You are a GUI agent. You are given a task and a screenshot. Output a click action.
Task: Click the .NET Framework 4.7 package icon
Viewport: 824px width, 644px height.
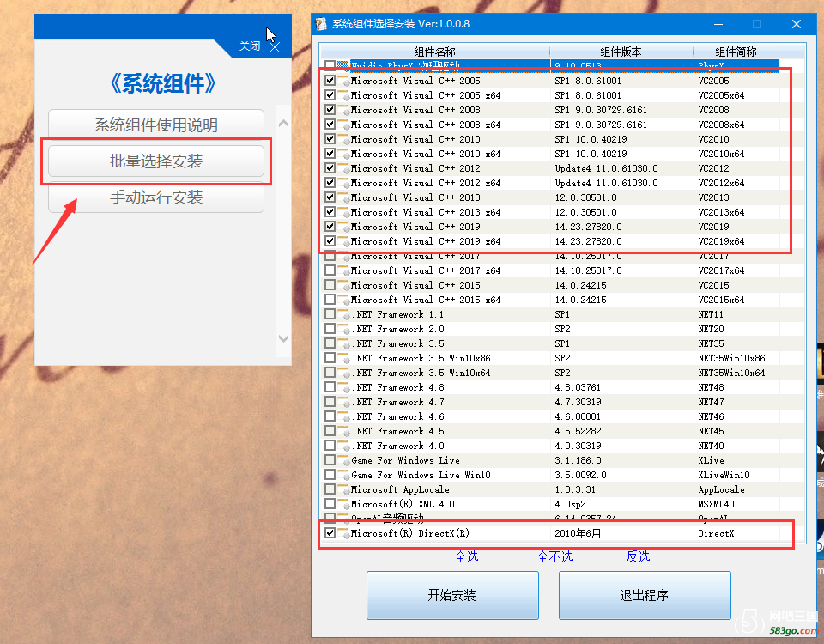[x=343, y=402]
